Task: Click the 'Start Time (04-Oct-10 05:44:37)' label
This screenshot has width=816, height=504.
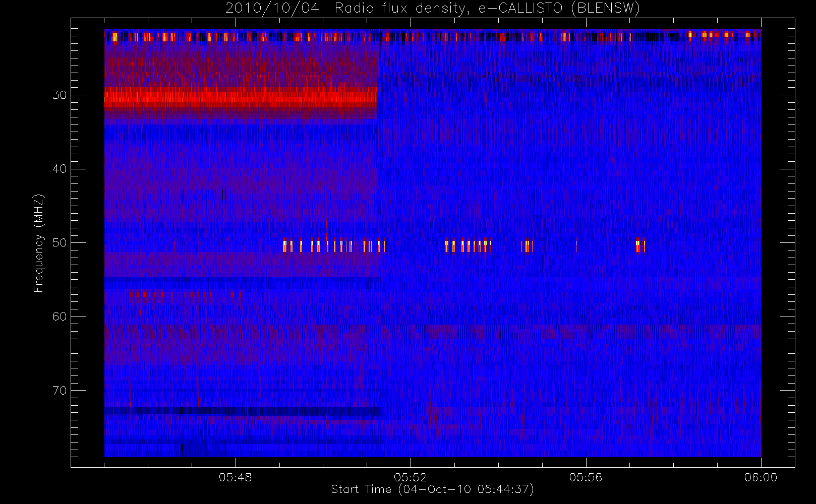Action: [x=432, y=489]
